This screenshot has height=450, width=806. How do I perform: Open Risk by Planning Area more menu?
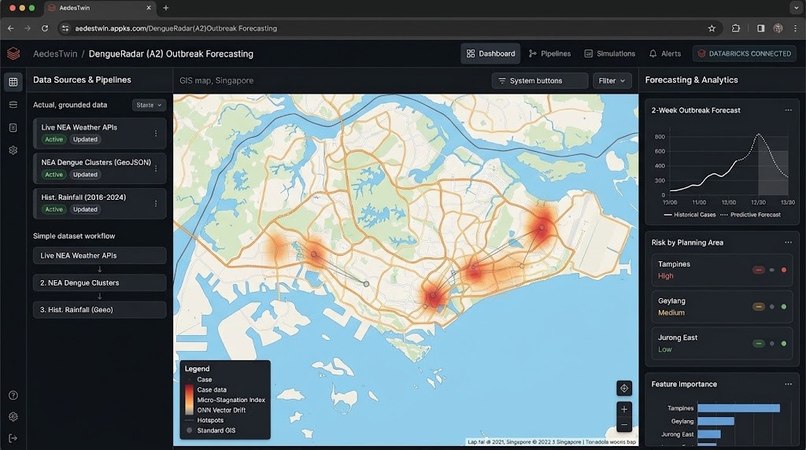coord(788,242)
